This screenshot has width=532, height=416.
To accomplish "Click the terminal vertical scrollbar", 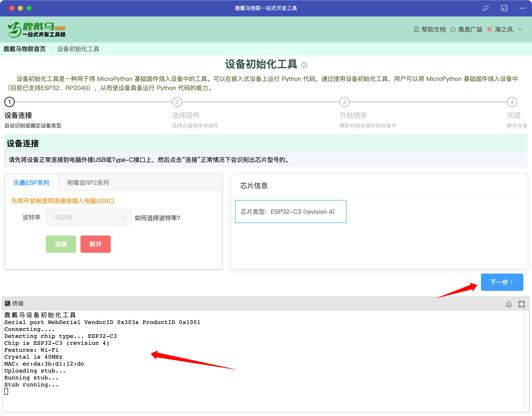I will point(526,361).
